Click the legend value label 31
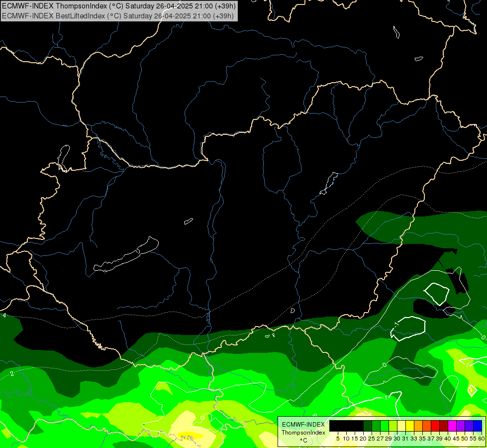 point(405,439)
